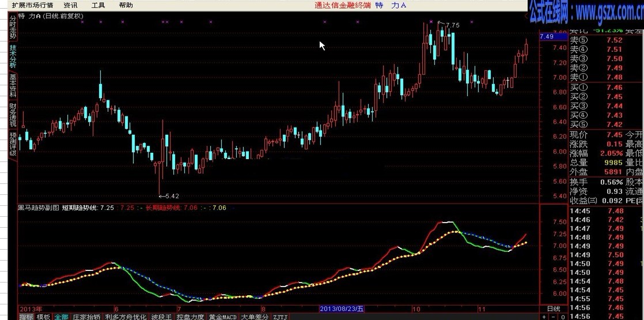Select the 指标 tab at bottom

(26, 317)
